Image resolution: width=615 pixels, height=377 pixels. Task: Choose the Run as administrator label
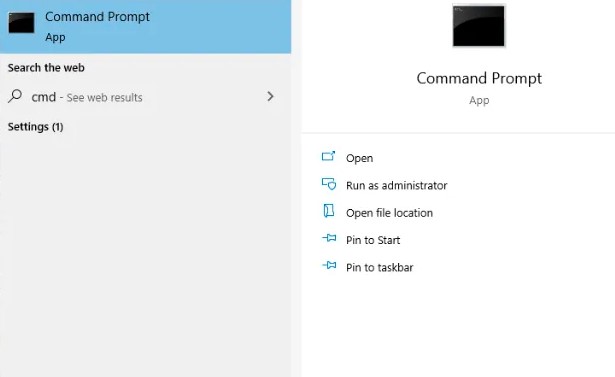pyautogui.click(x=397, y=186)
